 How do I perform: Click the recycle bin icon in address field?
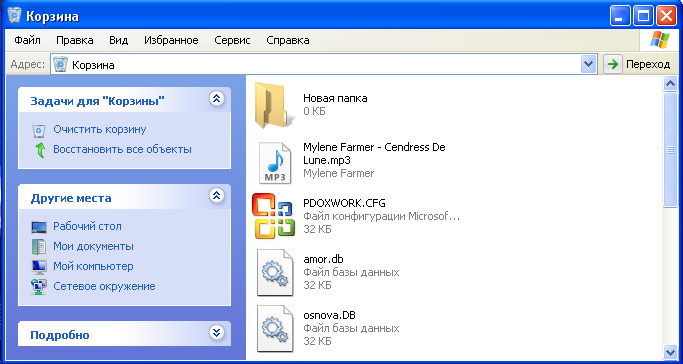61,65
